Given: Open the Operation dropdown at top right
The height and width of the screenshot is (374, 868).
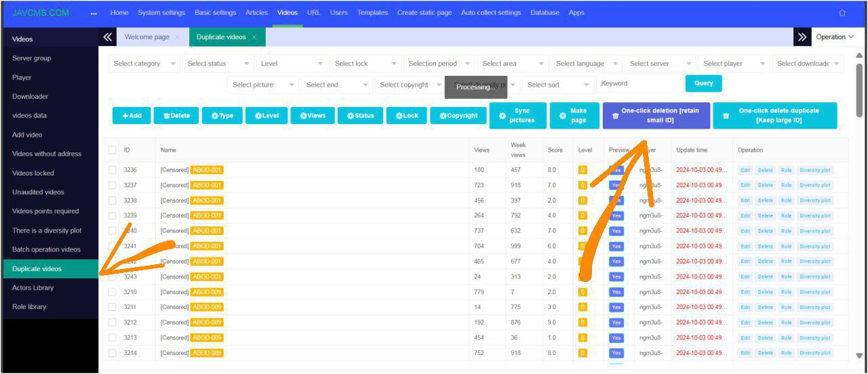Looking at the screenshot, I should coord(834,37).
